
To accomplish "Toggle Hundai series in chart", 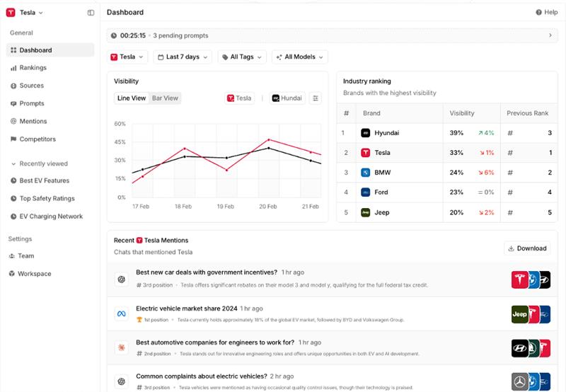I will pos(287,98).
